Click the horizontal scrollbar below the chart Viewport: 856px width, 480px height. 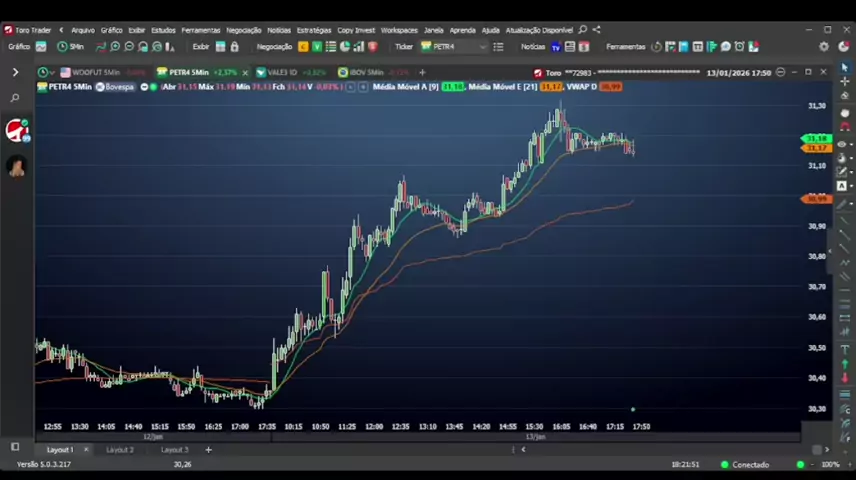670,450
